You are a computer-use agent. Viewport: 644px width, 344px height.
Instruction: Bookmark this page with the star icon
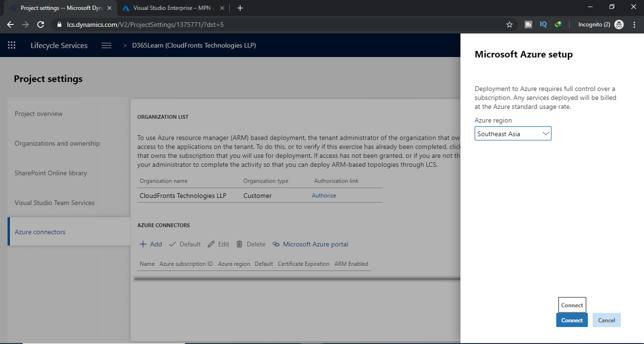[510, 25]
